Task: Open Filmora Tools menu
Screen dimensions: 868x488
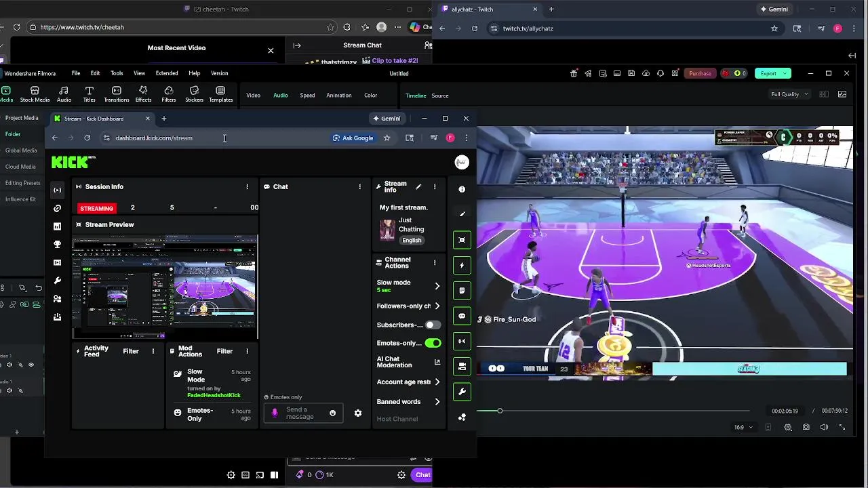Action: tap(117, 73)
